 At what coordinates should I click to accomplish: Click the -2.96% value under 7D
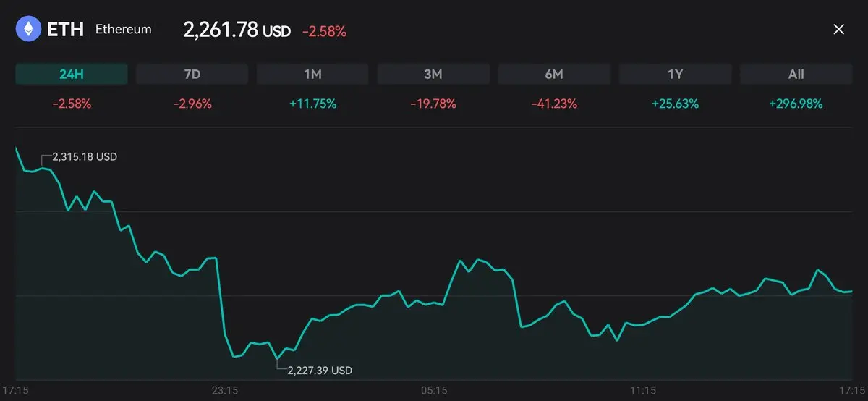pos(192,104)
